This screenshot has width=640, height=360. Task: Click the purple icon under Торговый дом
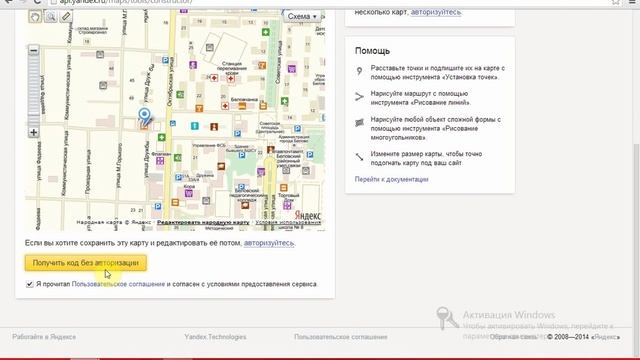287,205
